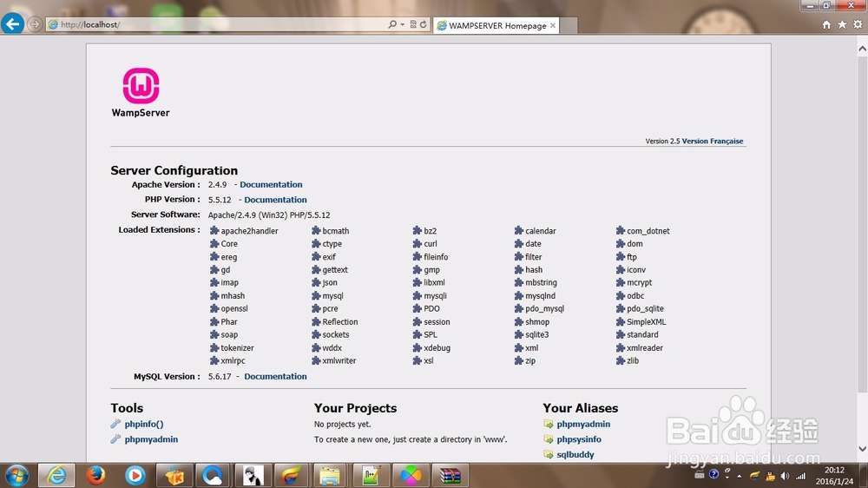Click puzzle icon next to apache2handler
This screenshot has width=868, height=488.
pos(214,230)
